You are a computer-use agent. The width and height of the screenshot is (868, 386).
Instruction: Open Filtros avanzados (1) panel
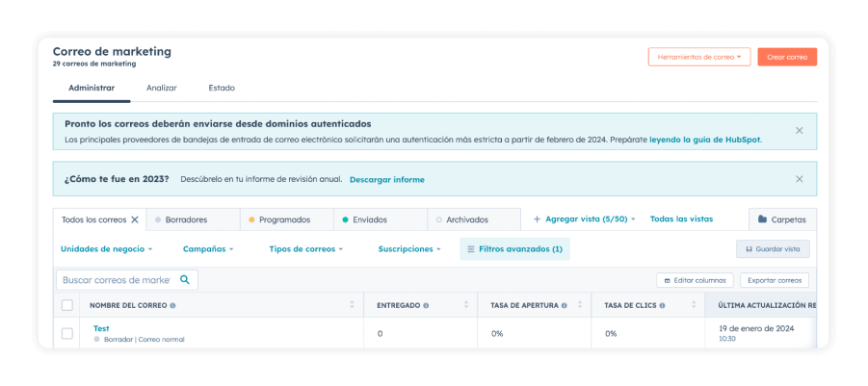click(514, 249)
